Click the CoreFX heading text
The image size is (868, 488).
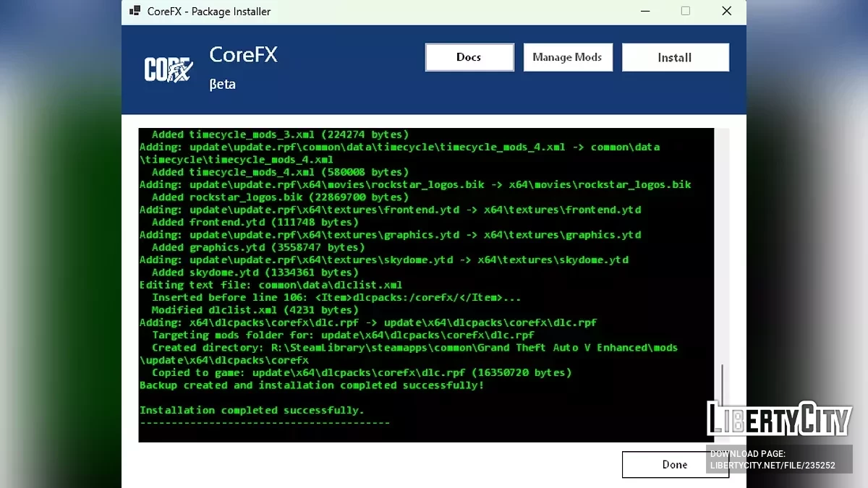243,54
